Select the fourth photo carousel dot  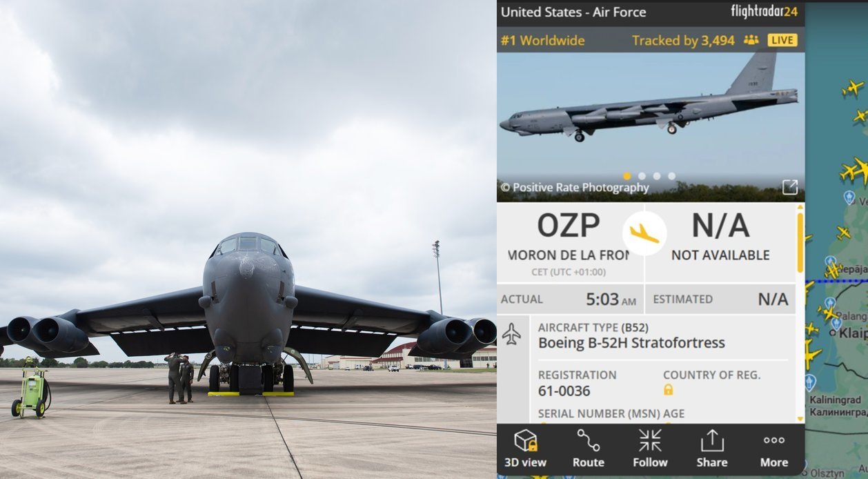pyautogui.click(x=671, y=176)
